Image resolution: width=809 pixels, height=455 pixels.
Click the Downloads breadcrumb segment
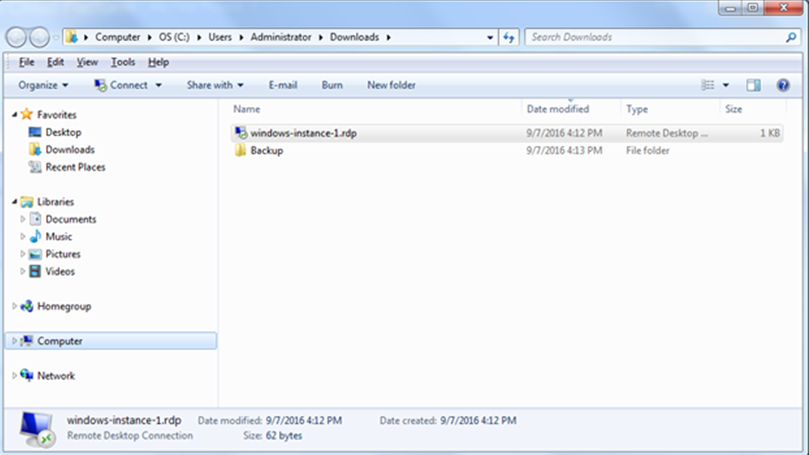(354, 37)
